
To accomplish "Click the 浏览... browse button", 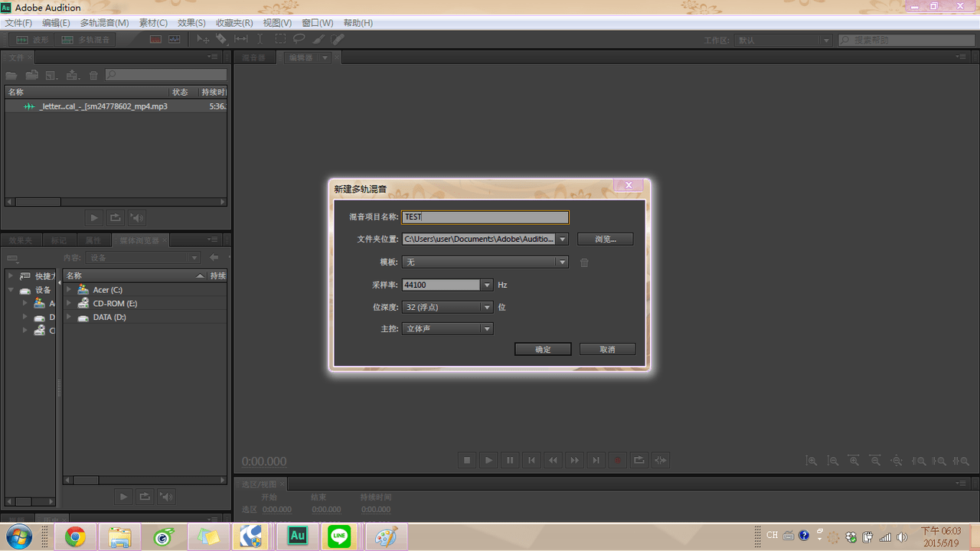I will pos(606,240).
